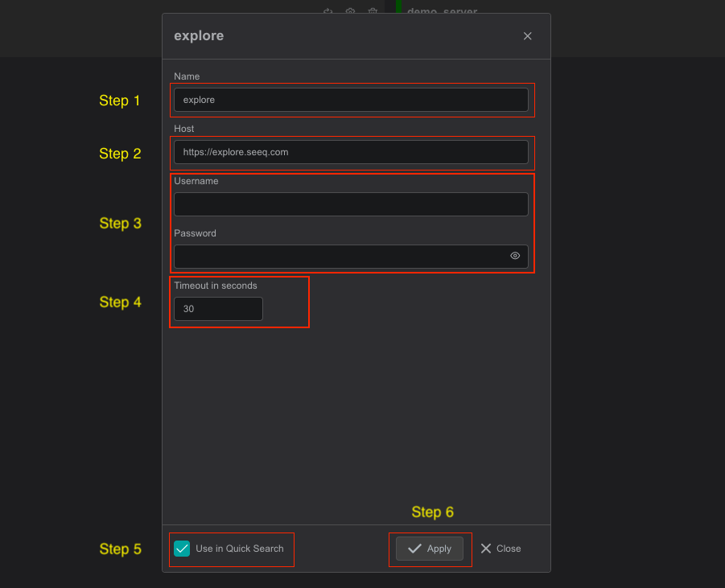Uncheck the Use in Quick Search checkbox
The height and width of the screenshot is (588, 725).
(x=182, y=549)
